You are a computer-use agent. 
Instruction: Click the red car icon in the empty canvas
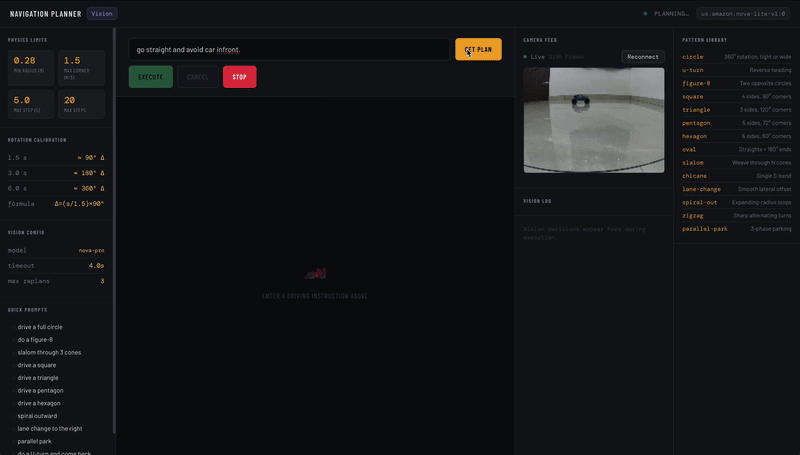point(315,274)
